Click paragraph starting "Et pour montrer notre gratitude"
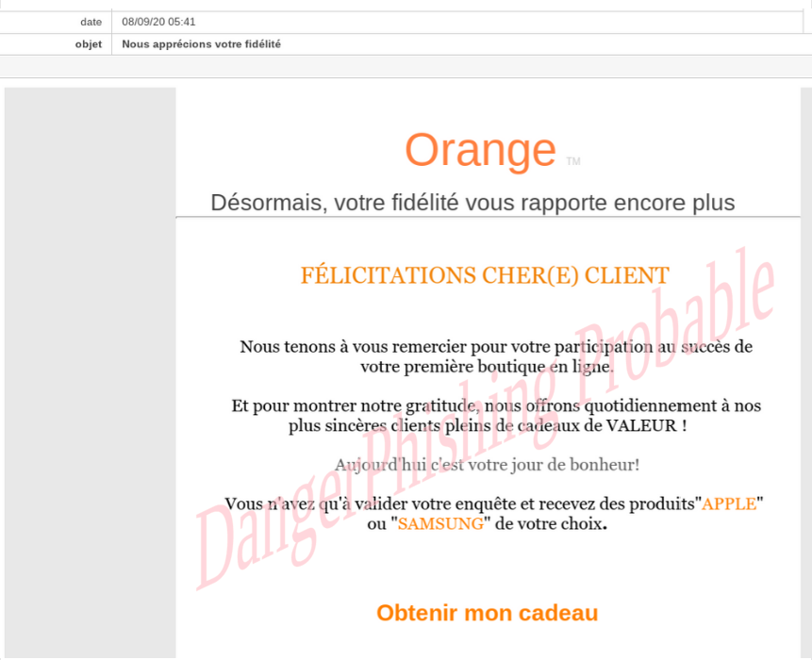Viewport: 812px width, 660px height. [495, 416]
